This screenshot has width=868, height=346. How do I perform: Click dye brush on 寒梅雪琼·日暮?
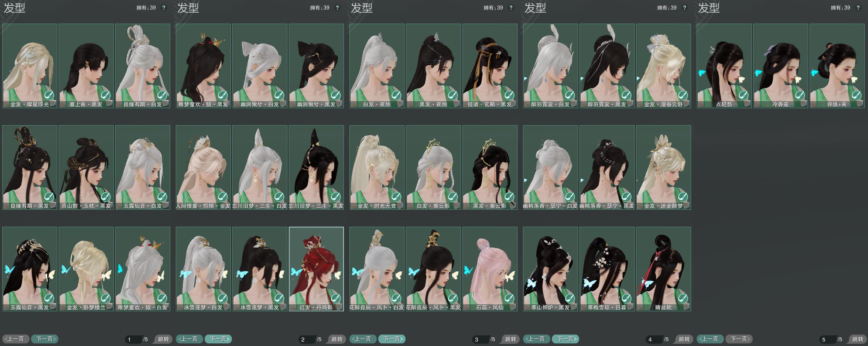tap(626, 299)
